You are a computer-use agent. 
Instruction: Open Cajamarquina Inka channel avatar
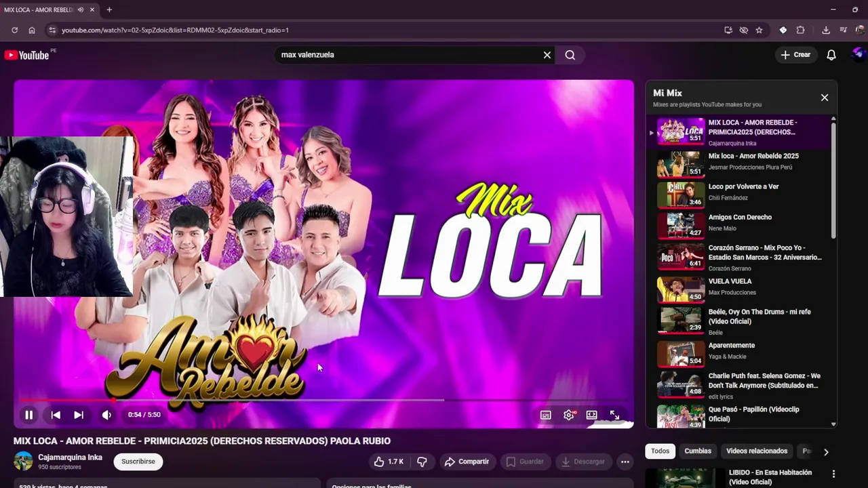click(24, 461)
